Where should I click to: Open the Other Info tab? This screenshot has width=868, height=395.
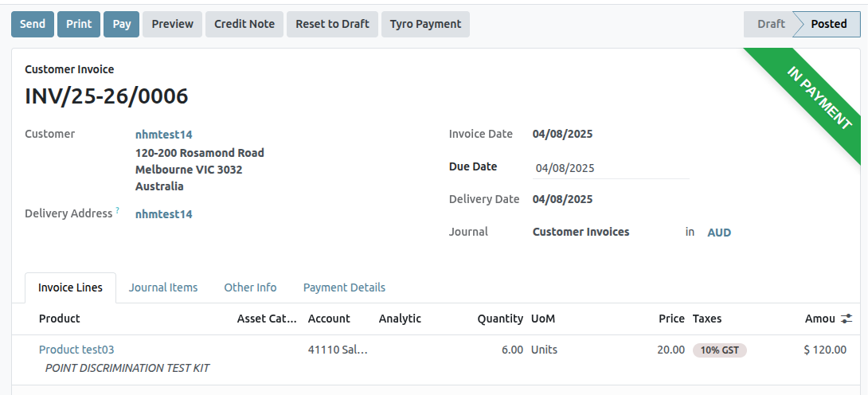(250, 287)
